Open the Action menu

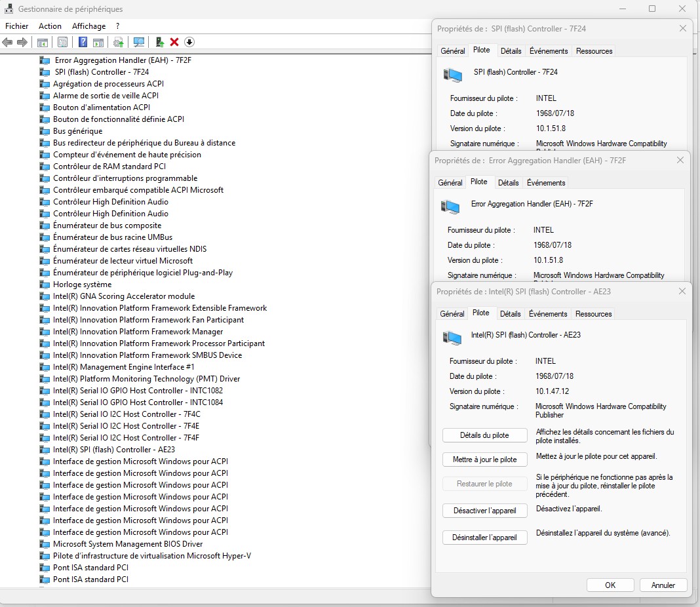click(50, 26)
